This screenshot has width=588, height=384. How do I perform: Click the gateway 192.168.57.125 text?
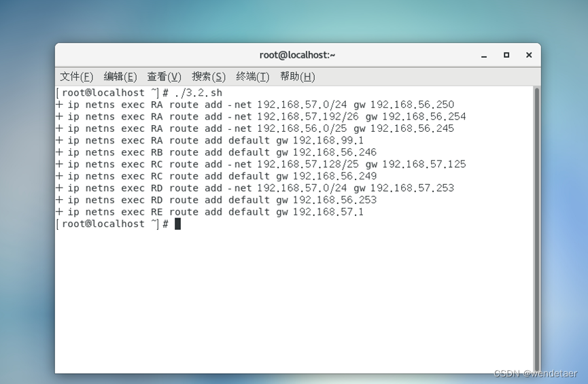point(424,164)
